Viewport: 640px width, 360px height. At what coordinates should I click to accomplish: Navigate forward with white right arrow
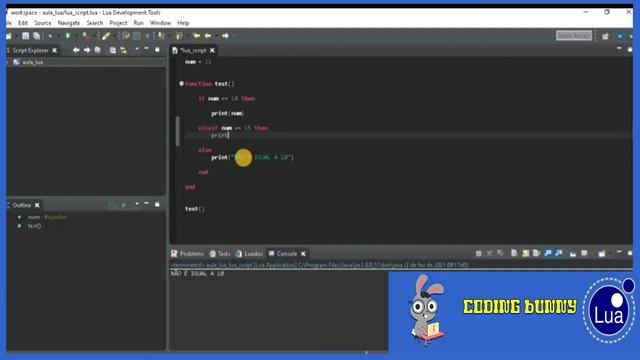point(225,36)
